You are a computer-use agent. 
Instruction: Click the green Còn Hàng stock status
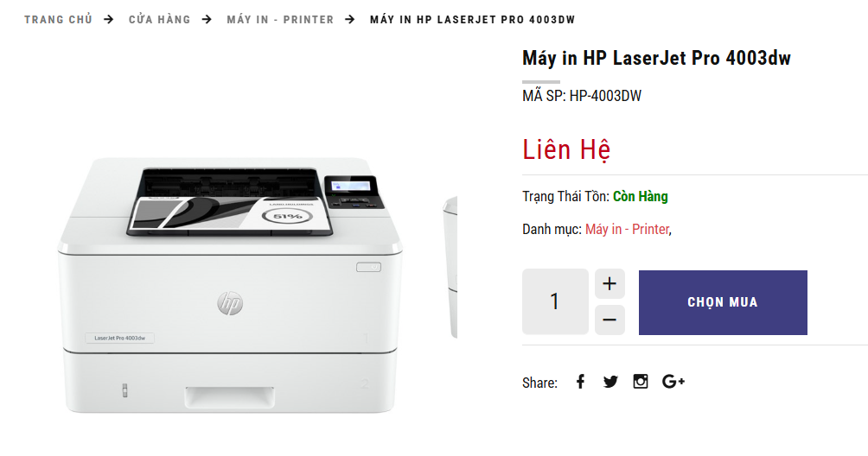pyautogui.click(x=641, y=196)
